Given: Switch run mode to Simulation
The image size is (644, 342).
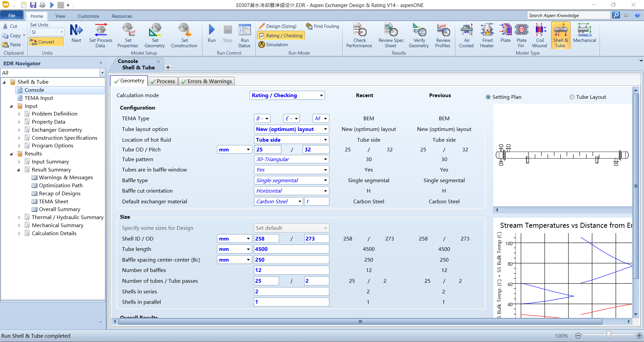Looking at the screenshot, I should click(273, 45).
